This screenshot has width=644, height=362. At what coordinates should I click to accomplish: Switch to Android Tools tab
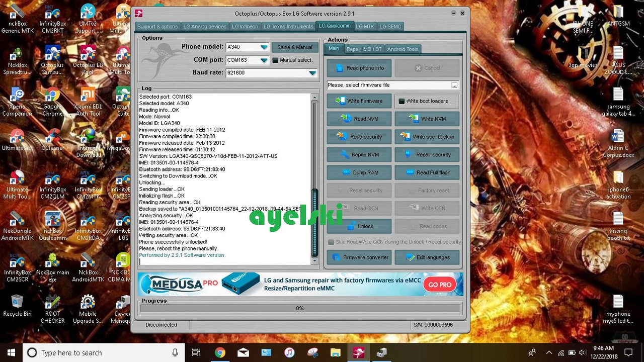403,49
